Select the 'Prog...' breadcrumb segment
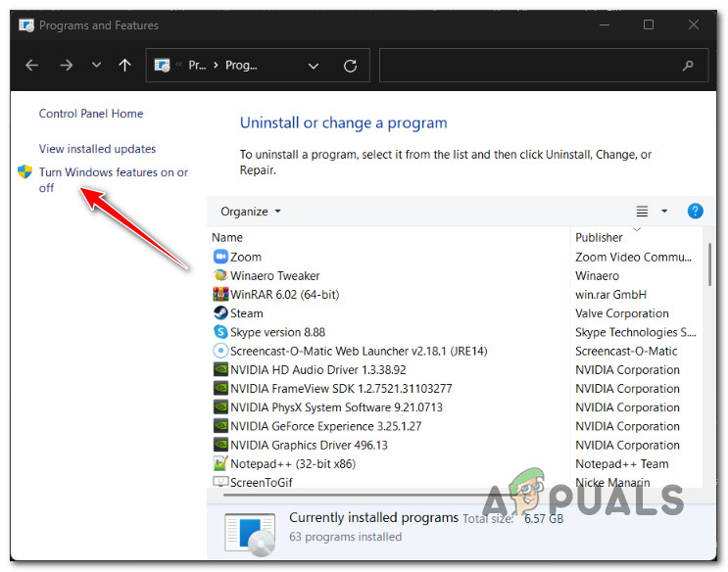Screen dimensions: 728x572 [x=241, y=66]
